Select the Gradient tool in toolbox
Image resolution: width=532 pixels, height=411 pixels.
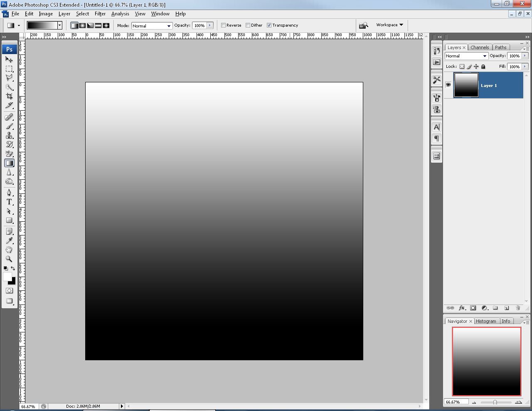click(9, 163)
